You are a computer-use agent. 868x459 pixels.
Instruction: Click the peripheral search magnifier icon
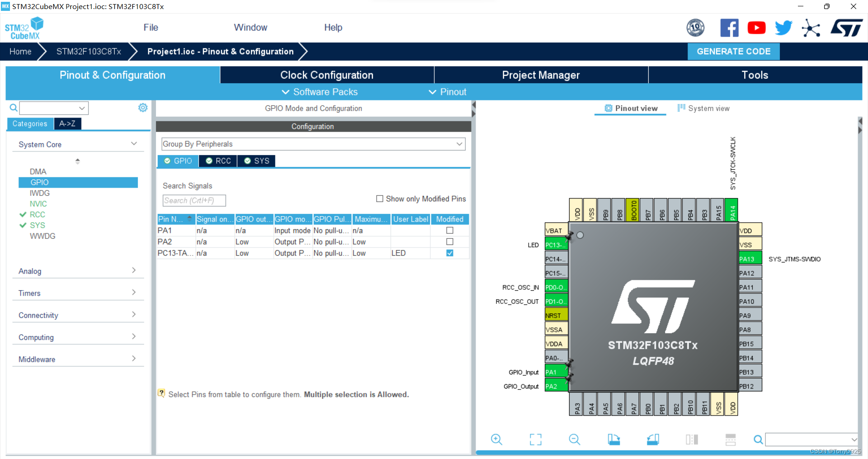click(x=14, y=108)
